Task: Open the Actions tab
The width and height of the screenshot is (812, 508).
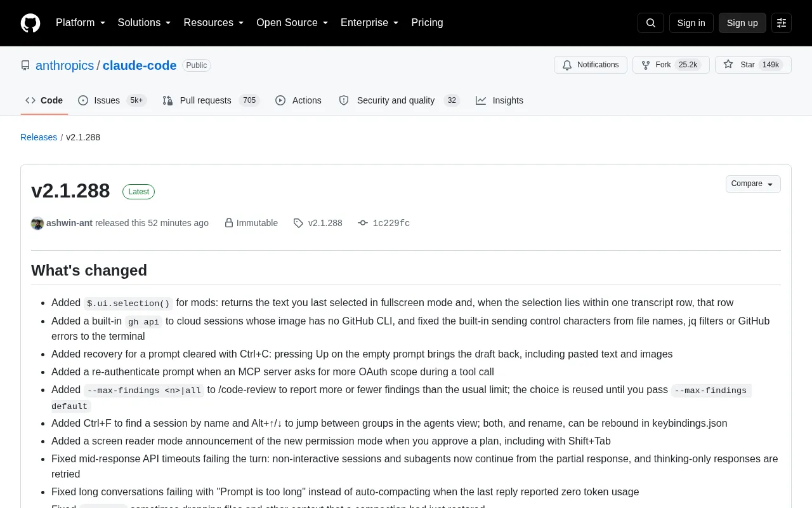Action: pos(298,100)
